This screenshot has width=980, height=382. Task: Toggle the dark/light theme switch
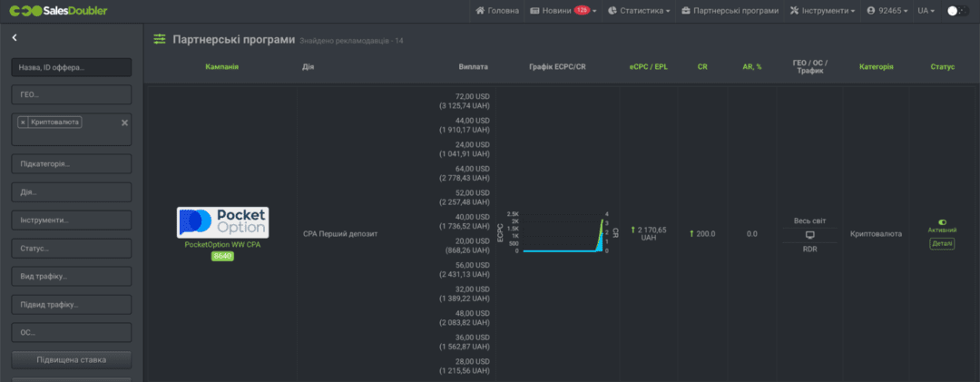point(956,11)
